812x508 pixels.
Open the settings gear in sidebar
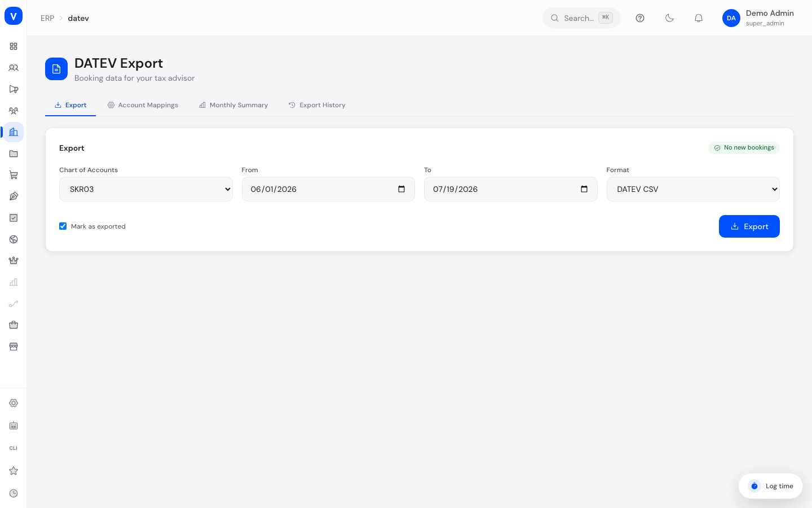point(14,403)
